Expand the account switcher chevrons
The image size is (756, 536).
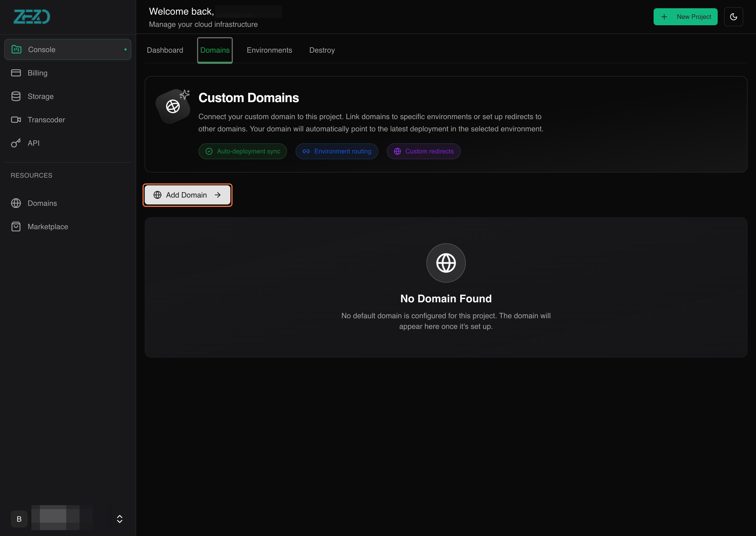click(x=120, y=519)
